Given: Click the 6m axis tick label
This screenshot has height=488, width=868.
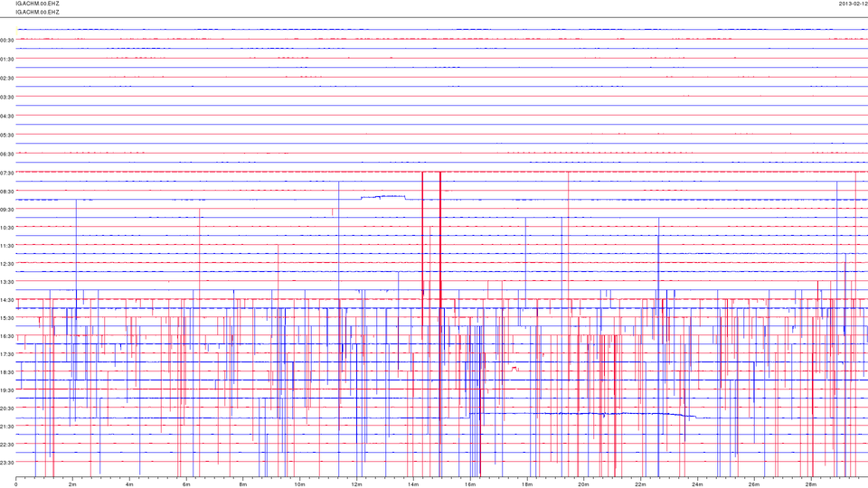Looking at the screenshot, I should [x=186, y=484].
